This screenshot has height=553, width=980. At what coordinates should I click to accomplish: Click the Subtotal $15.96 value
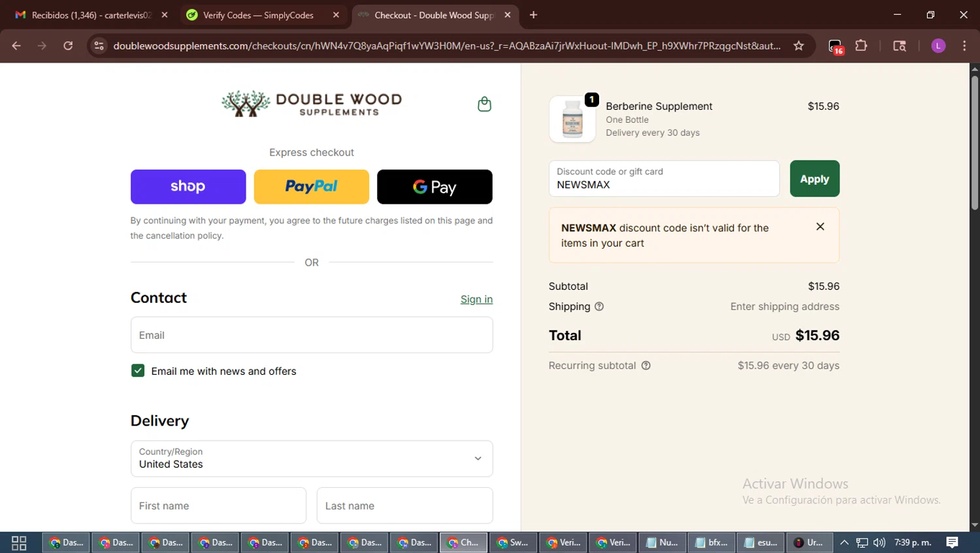(x=823, y=286)
